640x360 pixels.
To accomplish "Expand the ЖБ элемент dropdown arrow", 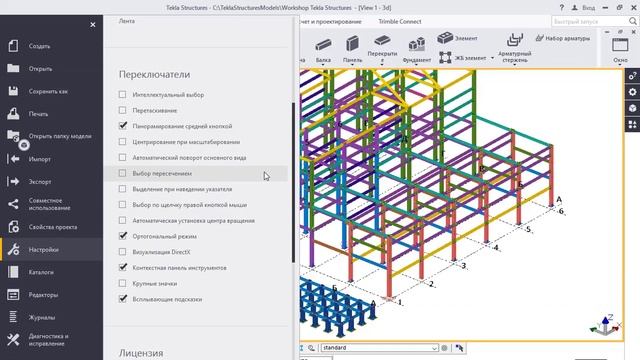I will (x=492, y=58).
